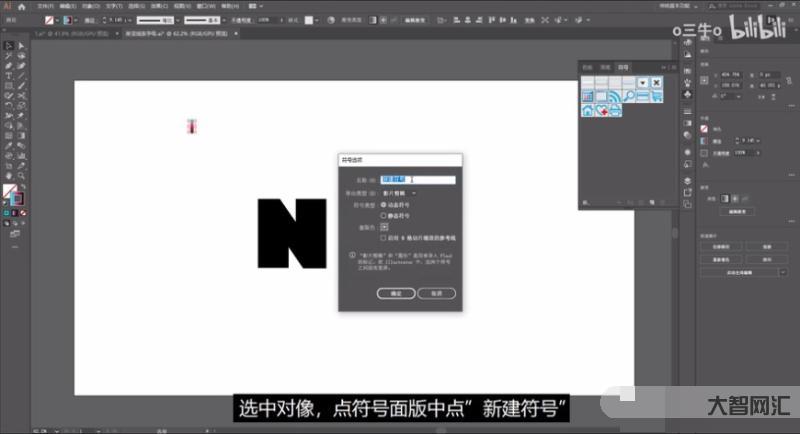800x434 pixels.
Task: Open the export type 影片剪辑 dropdown
Action: [x=400, y=192]
